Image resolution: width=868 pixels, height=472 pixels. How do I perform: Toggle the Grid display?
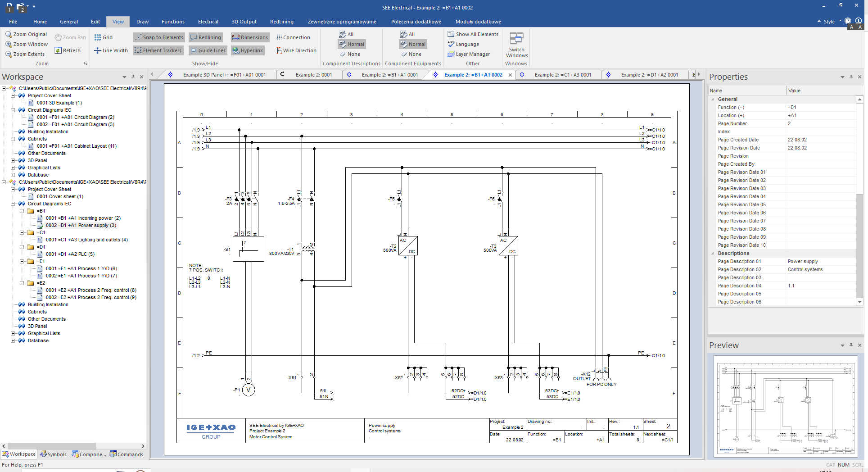pyautogui.click(x=104, y=37)
